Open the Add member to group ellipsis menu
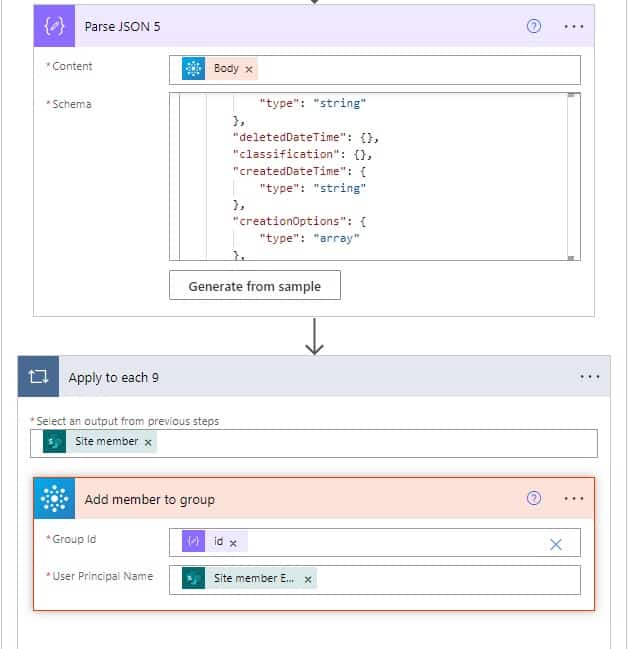This screenshot has height=649, width=628. tap(573, 499)
